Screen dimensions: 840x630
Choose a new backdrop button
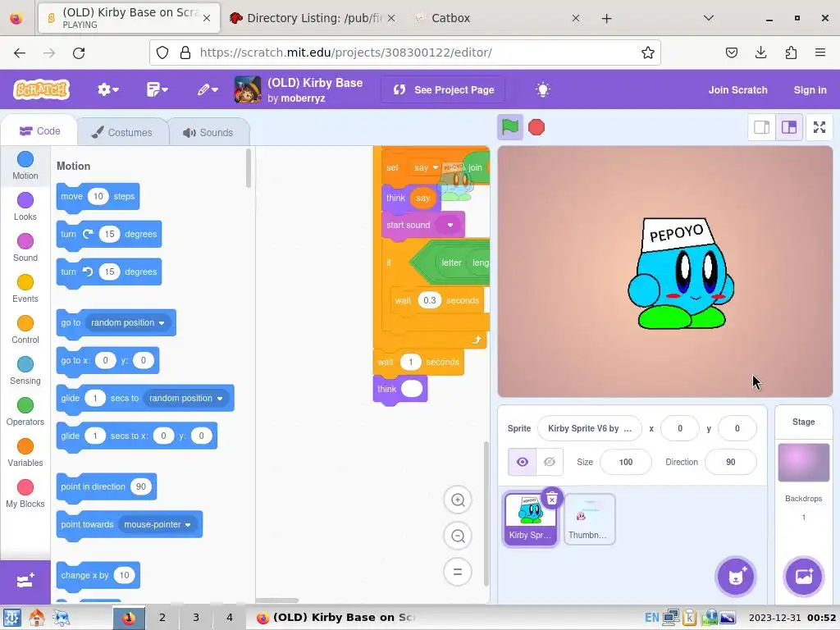tap(804, 577)
